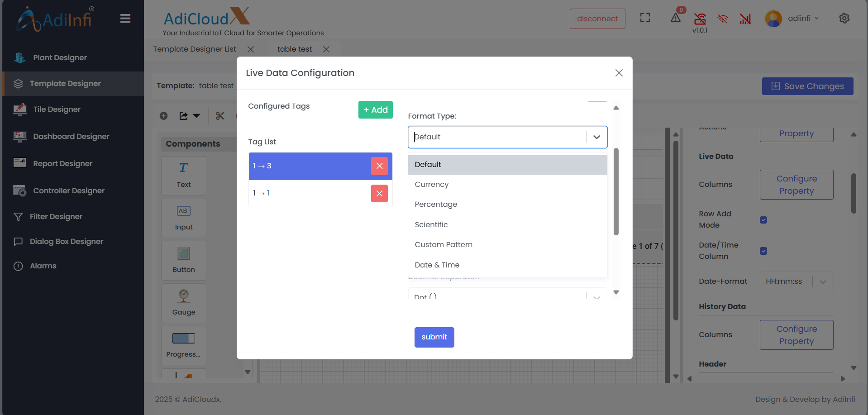
Task: Expand the Date-Format HH:mm:ss dropdown
Action: tap(823, 281)
